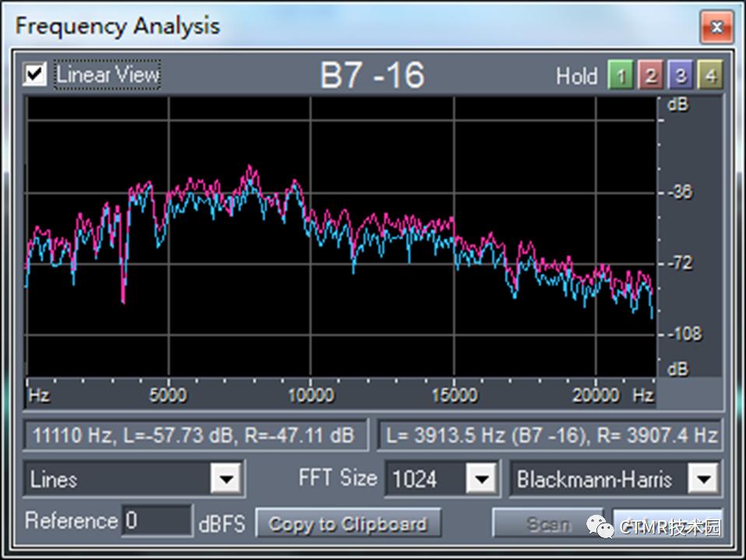The height and width of the screenshot is (560, 746).
Task: Click the B7 -16 note readout
Action: (372, 75)
